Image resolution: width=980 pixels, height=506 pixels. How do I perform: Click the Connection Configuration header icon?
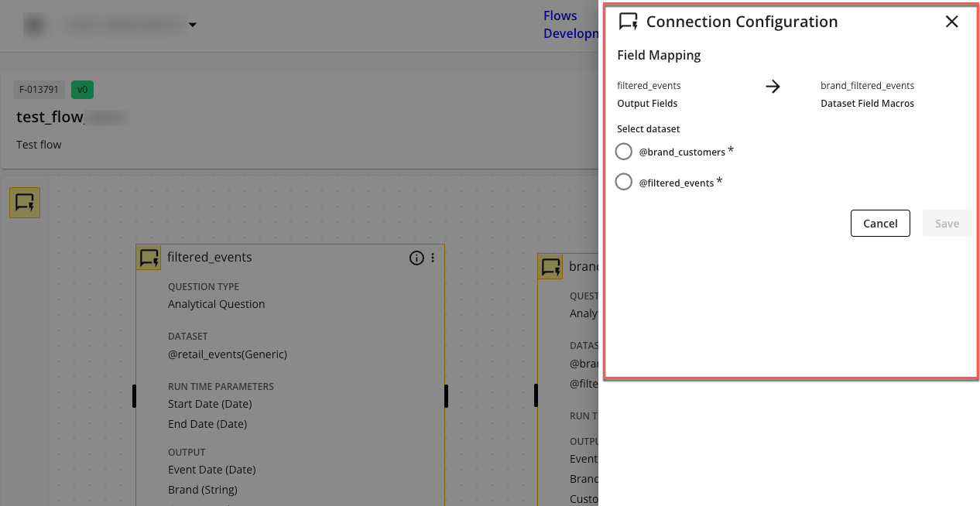[x=628, y=22]
